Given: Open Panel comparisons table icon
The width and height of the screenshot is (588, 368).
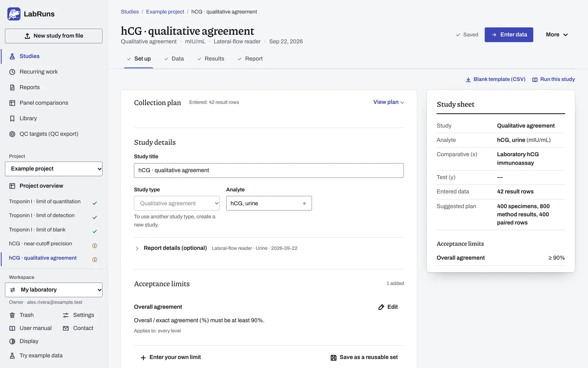Looking at the screenshot, I should (x=12, y=103).
